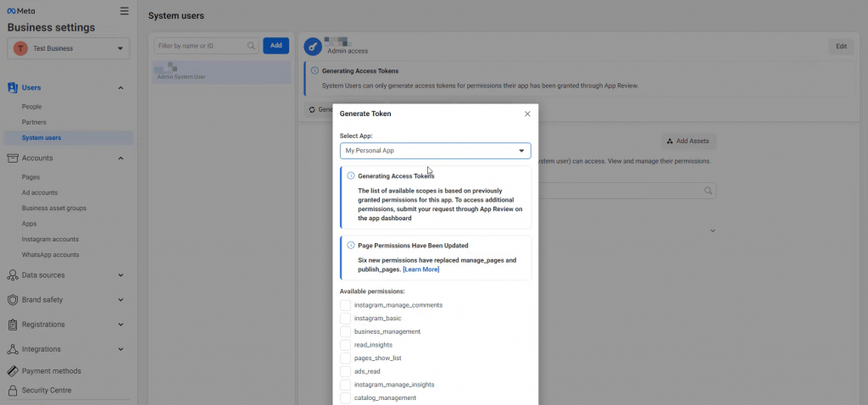Viewport: 868px width, 405px height.
Task: Click the Security Centre lock icon
Action: (x=12, y=391)
